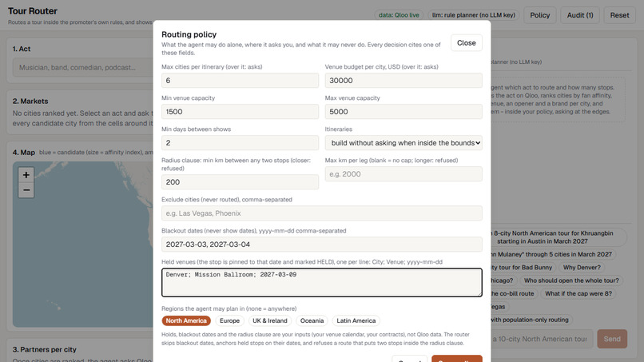Select the tour for Bad Bunny chip
Viewport: 644px width, 362px height.
(522, 267)
